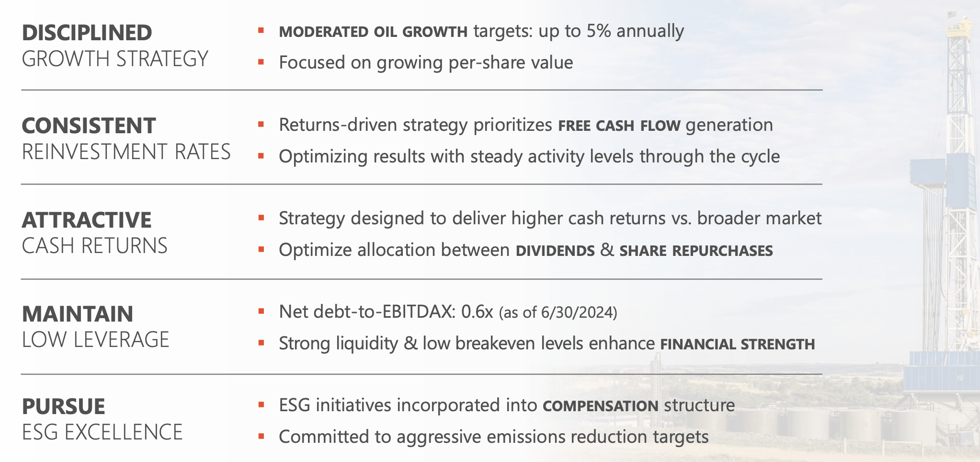
Task: Click the DISCIPLINED GROWTH STRATEGY heading
Action: click(115, 46)
